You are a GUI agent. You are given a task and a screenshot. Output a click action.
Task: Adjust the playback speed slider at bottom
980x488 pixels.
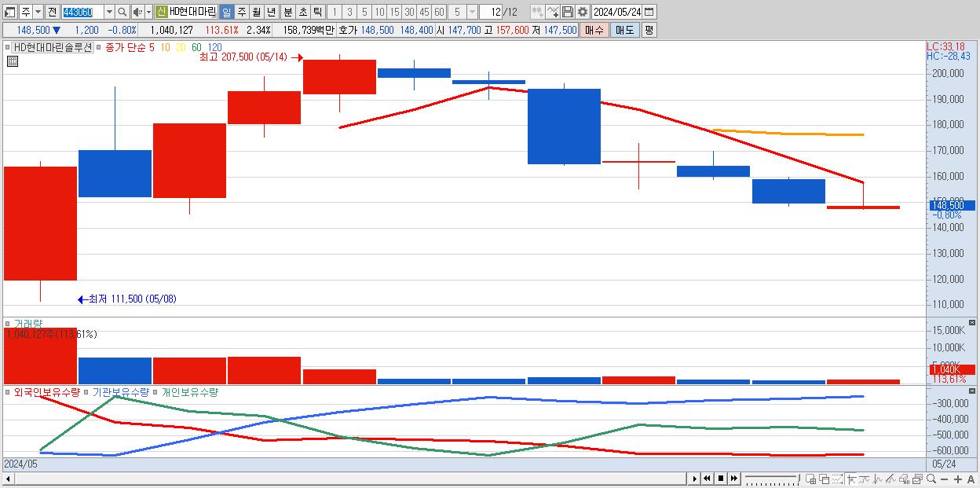click(x=772, y=479)
